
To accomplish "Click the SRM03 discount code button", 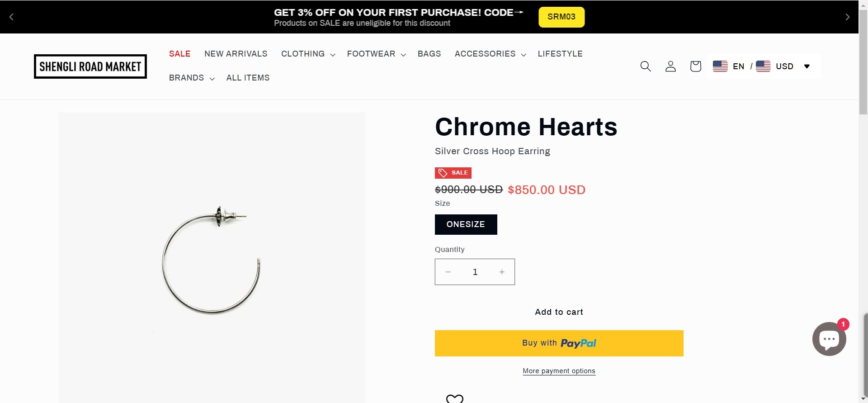I will coord(561,17).
